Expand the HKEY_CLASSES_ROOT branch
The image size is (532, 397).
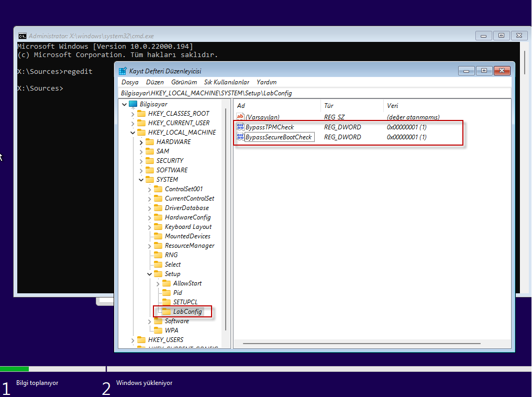pyautogui.click(x=133, y=114)
